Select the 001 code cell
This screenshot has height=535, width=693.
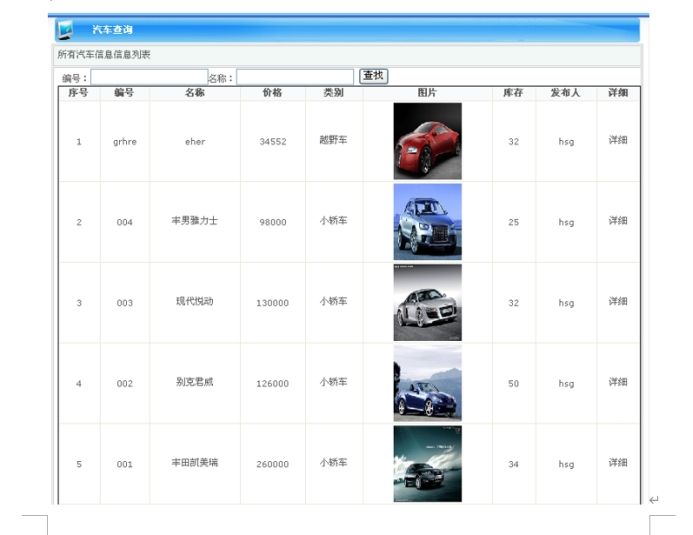click(125, 464)
